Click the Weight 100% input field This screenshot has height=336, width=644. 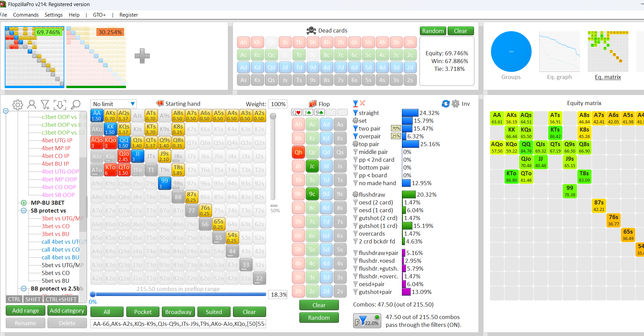(x=278, y=104)
